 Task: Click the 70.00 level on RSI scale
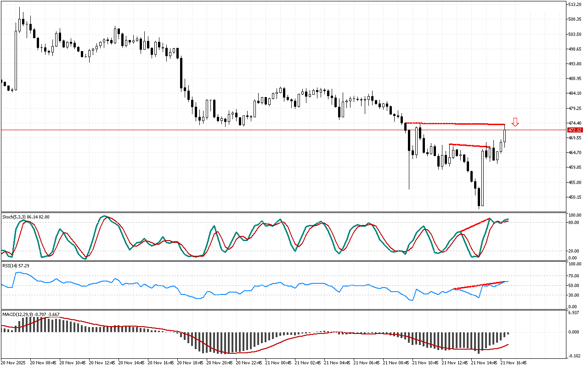(x=574, y=276)
